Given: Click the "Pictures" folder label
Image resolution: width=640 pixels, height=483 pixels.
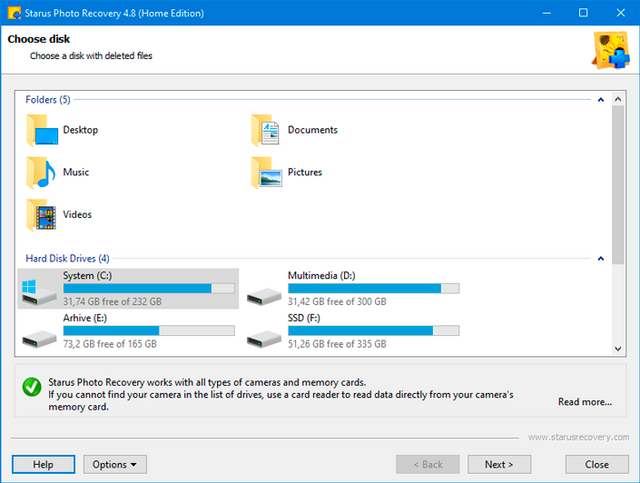Looking at the screenshot, I should tap(305, 172).
